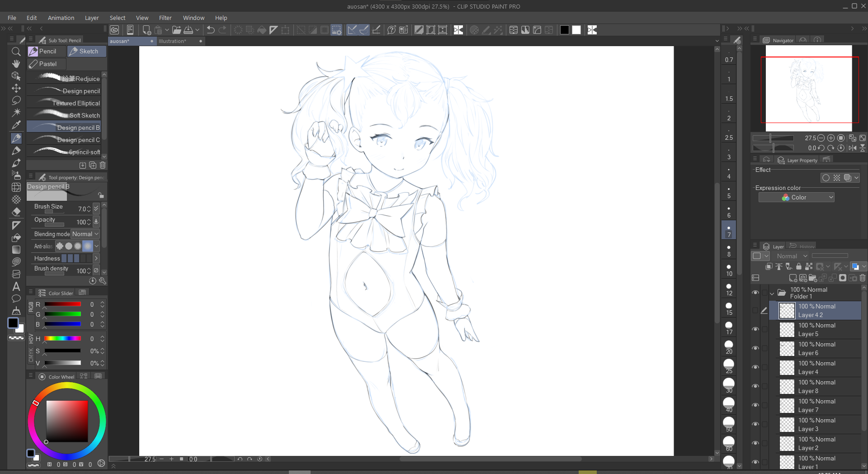
Task: Open sub tool detail wrench icon
Action: [103, 281]
